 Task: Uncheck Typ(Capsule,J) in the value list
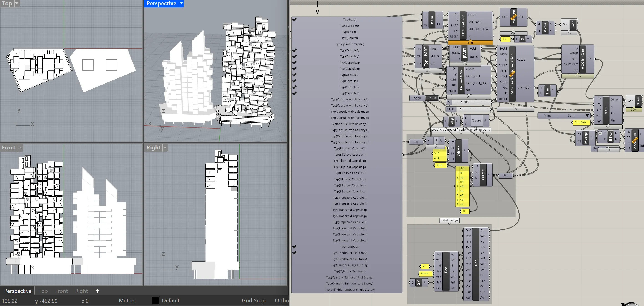click(x=294, y=75)
